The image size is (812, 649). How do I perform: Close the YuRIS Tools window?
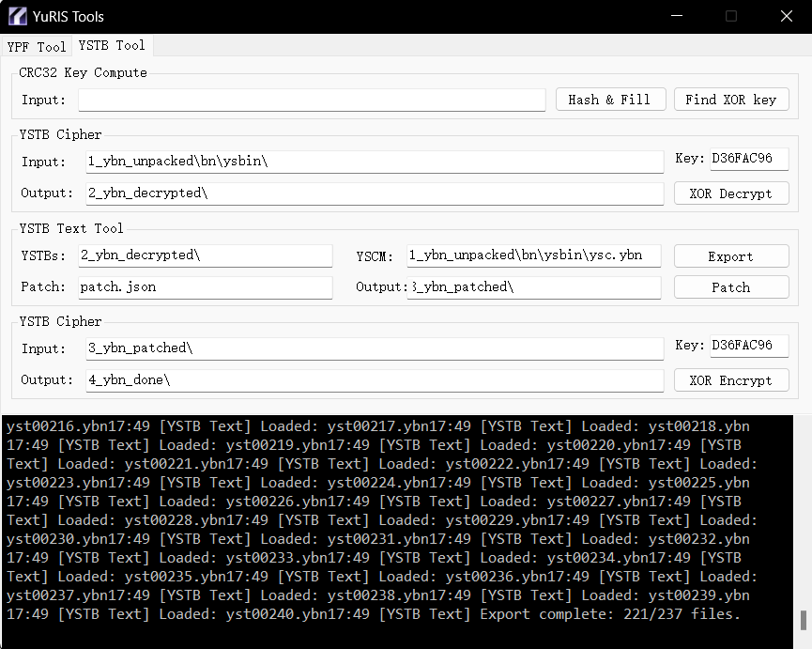pos(786,16)
